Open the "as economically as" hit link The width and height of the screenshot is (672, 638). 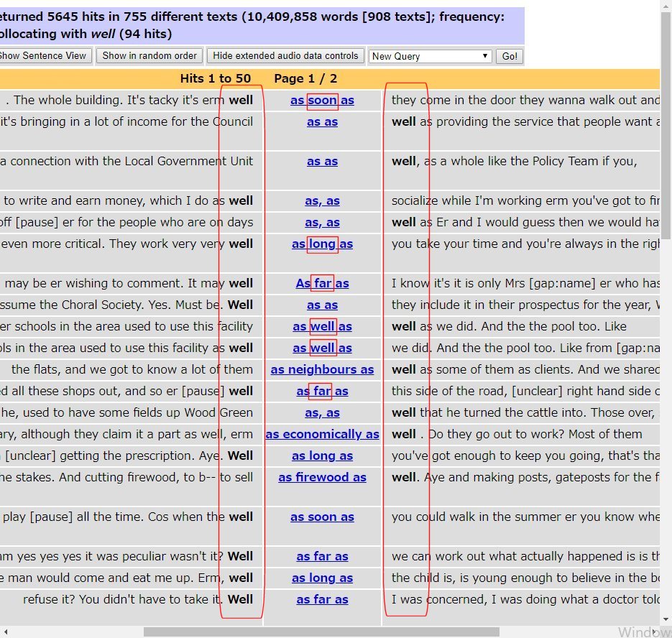click(322, 435)
